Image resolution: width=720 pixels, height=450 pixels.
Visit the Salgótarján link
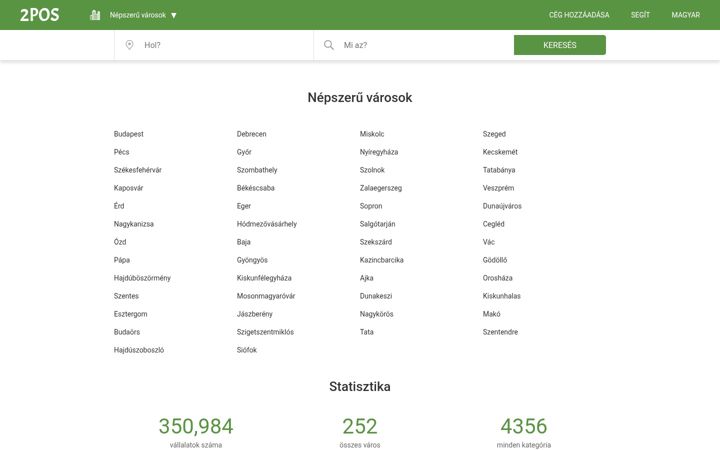377,224
